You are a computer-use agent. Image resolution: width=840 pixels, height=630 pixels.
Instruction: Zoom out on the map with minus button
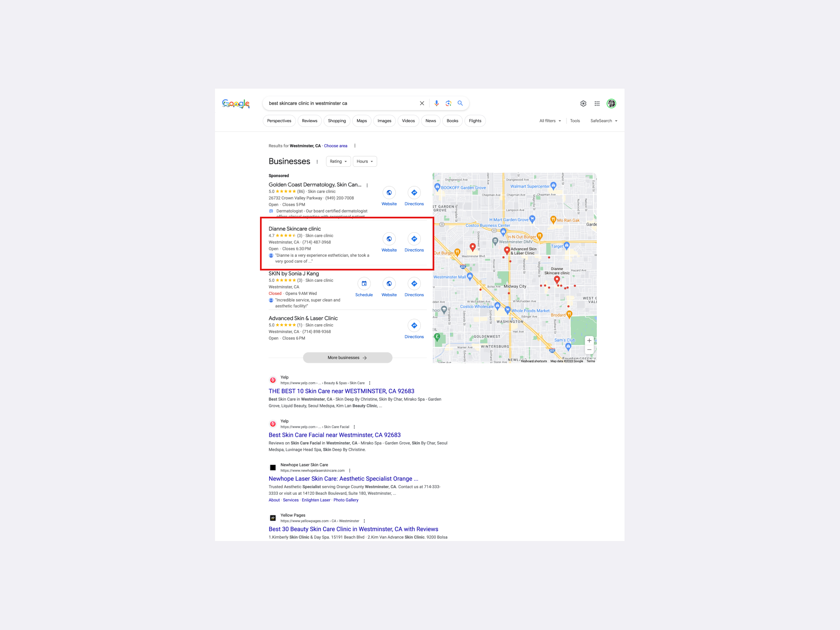pos(589,349)
